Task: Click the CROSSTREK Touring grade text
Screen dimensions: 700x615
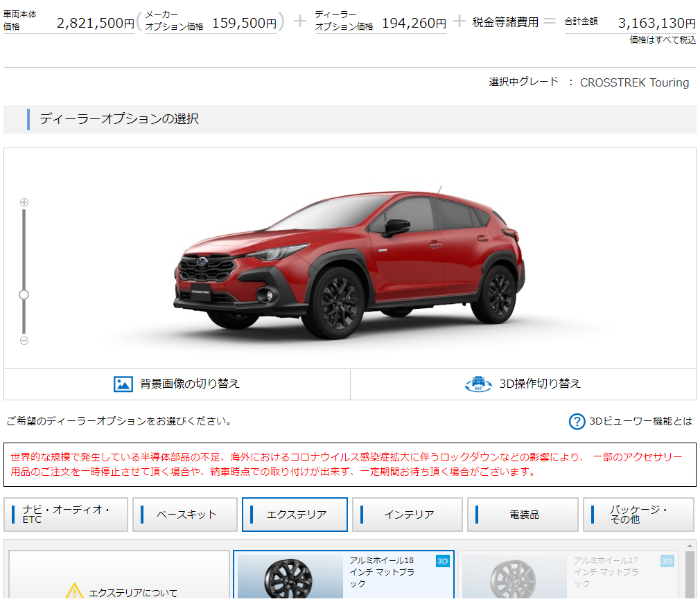Action: (x=634, y=82)
